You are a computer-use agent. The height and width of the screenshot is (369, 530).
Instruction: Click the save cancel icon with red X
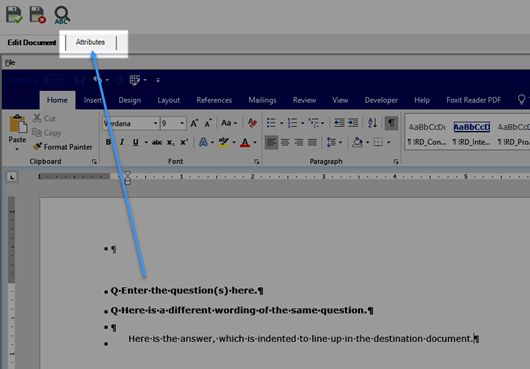click(x=37, y=15)
